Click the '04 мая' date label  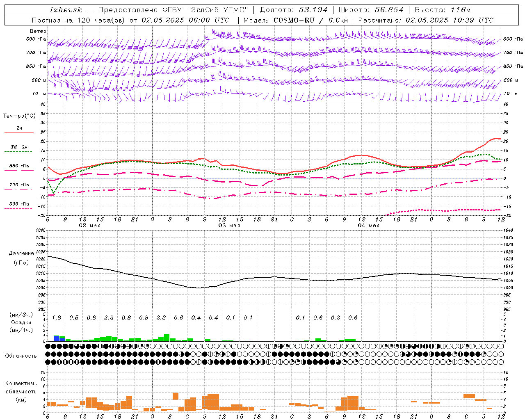tap(369, 226)
